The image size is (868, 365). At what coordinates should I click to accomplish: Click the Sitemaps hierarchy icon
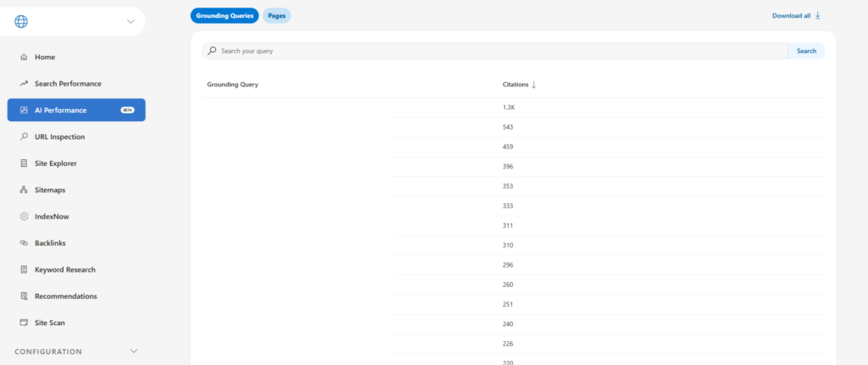(24, 190)
